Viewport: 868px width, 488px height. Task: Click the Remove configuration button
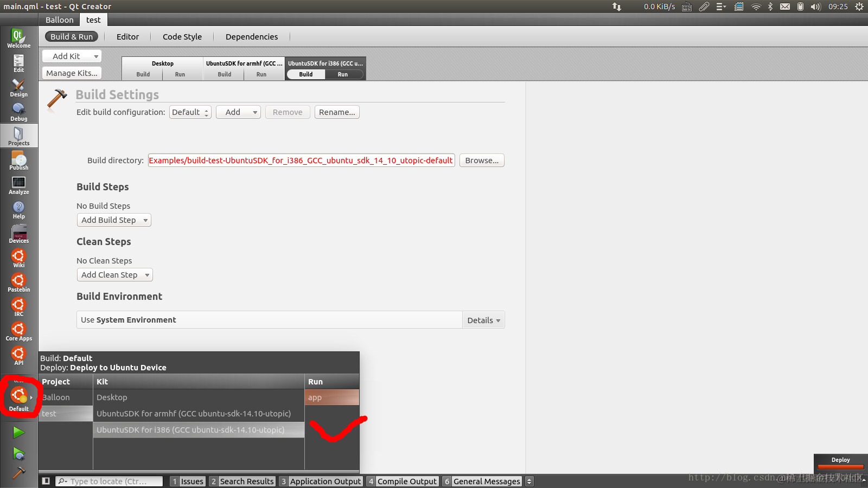(x=288, y=112)
